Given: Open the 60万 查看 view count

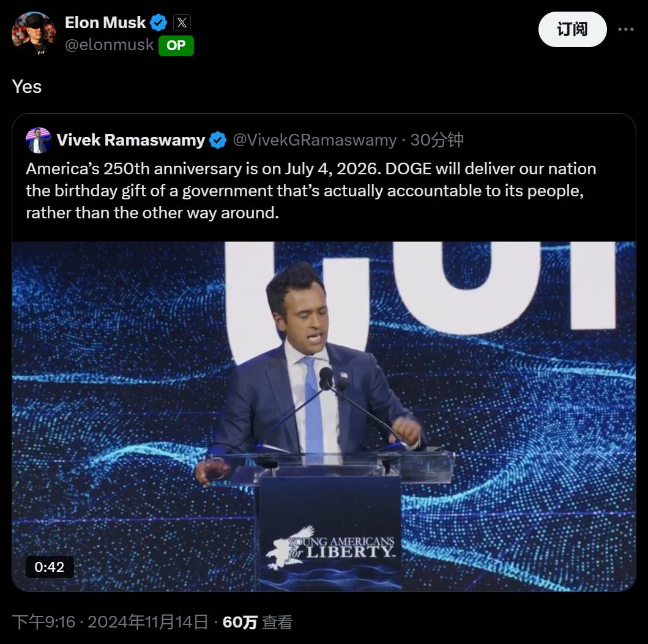Looking at the screenshot, I should pos(257,623).
